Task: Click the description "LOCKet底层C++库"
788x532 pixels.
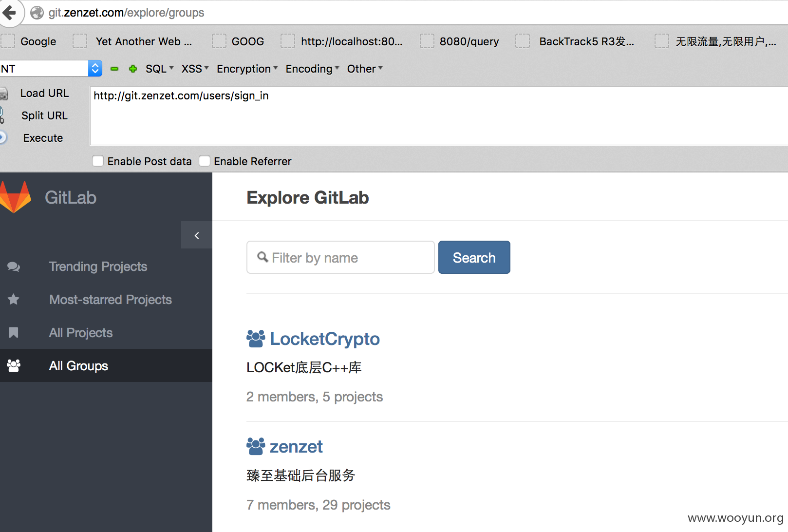Action: click(x=304, y=367)
